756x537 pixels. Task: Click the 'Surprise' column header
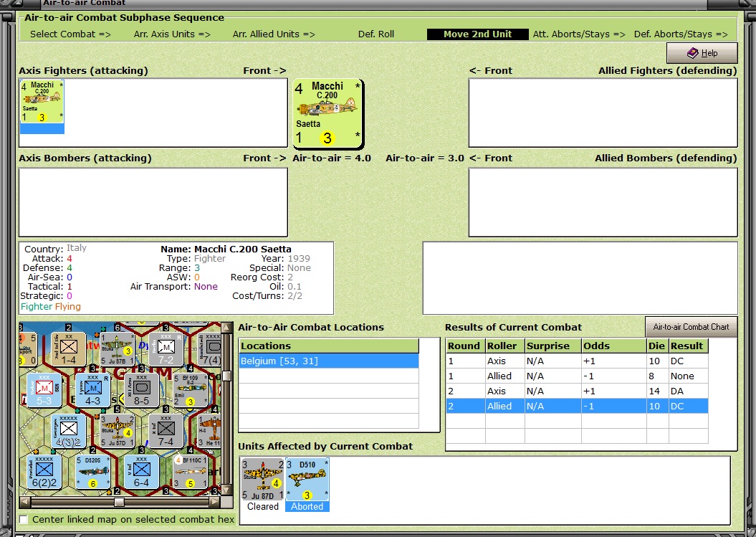click(x=553, y=346)
